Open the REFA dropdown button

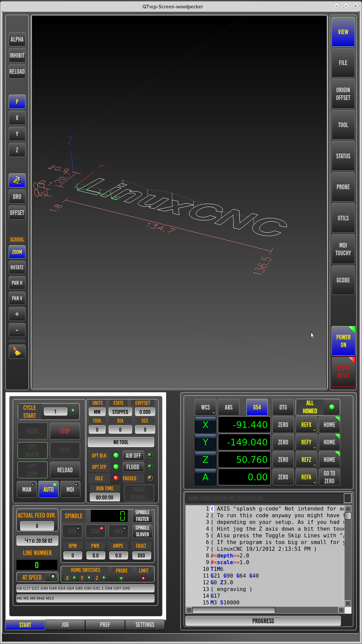click(x=306, y=477)
